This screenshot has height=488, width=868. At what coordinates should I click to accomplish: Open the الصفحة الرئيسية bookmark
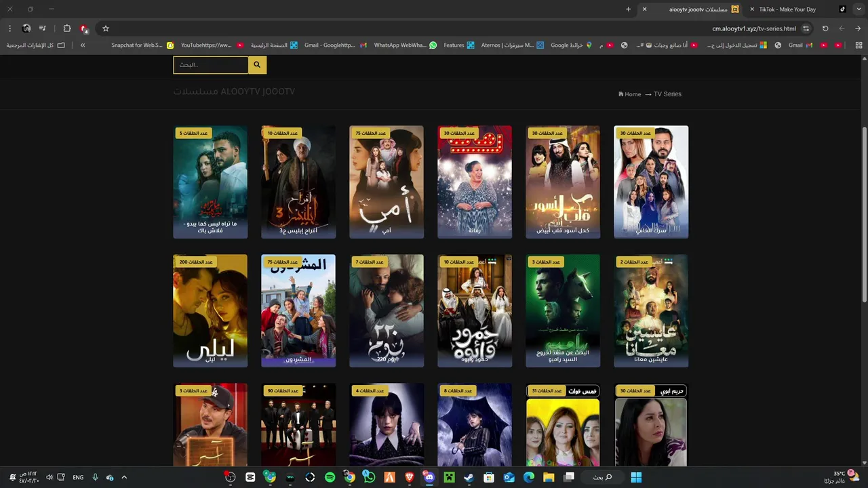click(x=275, y=45)
